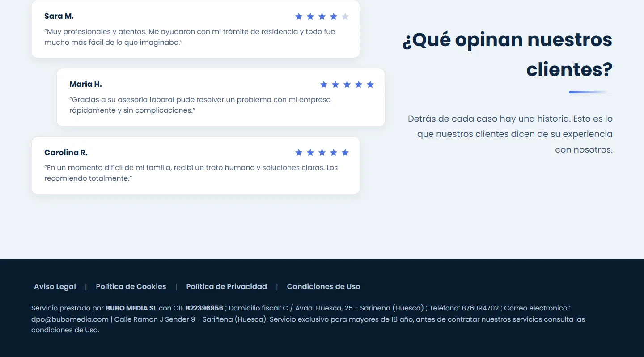Click Maria H.'s review about asesoría laboral
644x357 pixels.
200,105
